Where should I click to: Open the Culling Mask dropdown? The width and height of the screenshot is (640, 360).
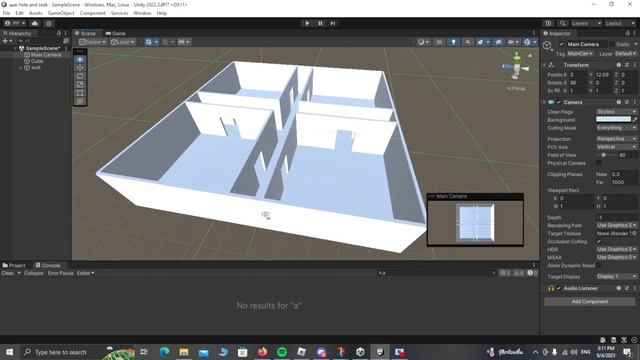click(616, 128)
